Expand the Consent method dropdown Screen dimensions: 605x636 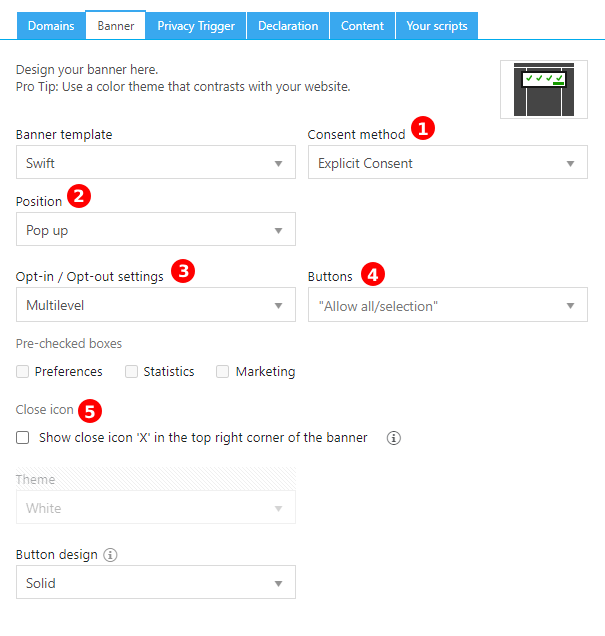[447, 163]
